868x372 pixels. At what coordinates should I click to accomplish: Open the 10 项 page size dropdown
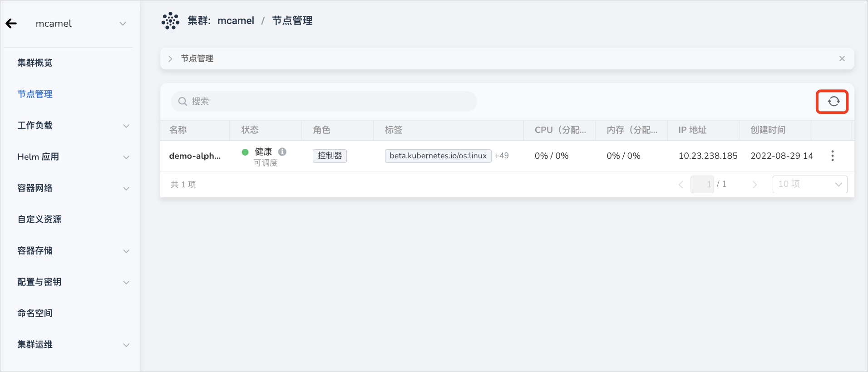810,184
